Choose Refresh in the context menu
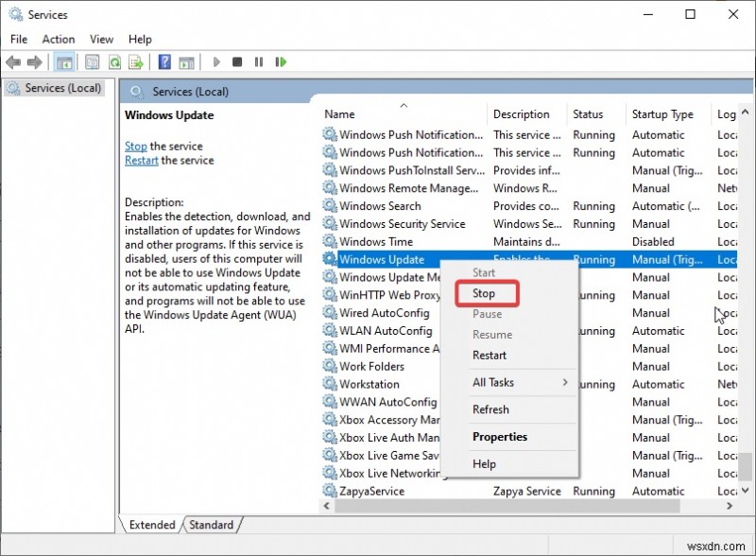Screen dimensions: 756x556 point(508,409)
